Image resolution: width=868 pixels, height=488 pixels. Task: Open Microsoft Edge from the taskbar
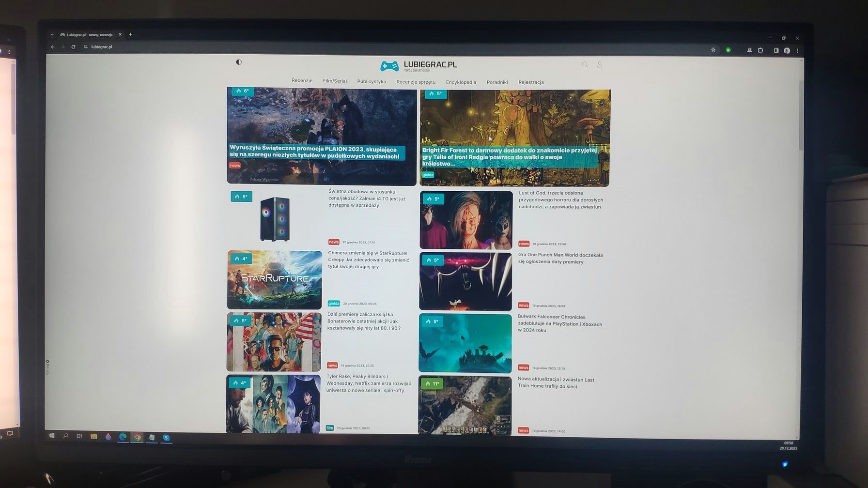123,437
